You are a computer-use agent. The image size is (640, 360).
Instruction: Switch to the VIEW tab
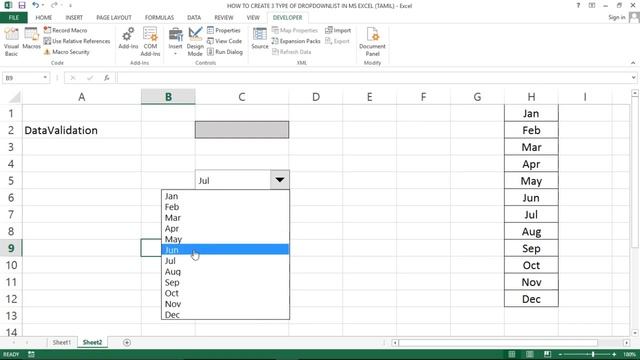point(253,18)
